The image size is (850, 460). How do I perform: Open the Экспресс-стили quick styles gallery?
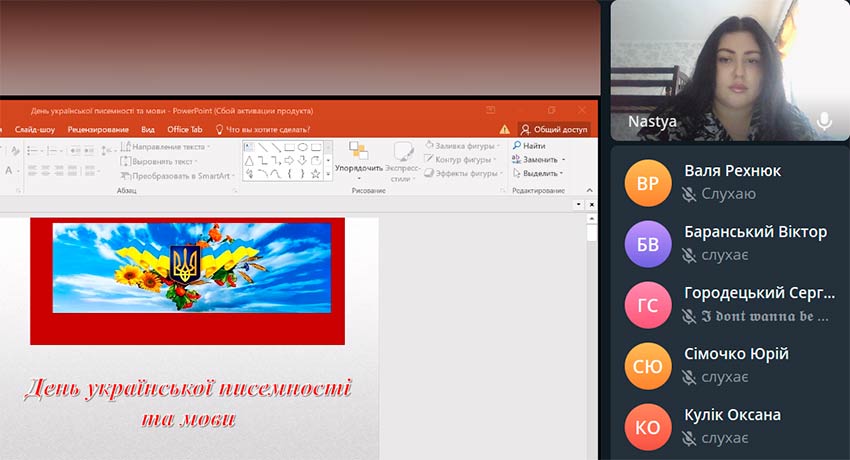click(403, 157)
